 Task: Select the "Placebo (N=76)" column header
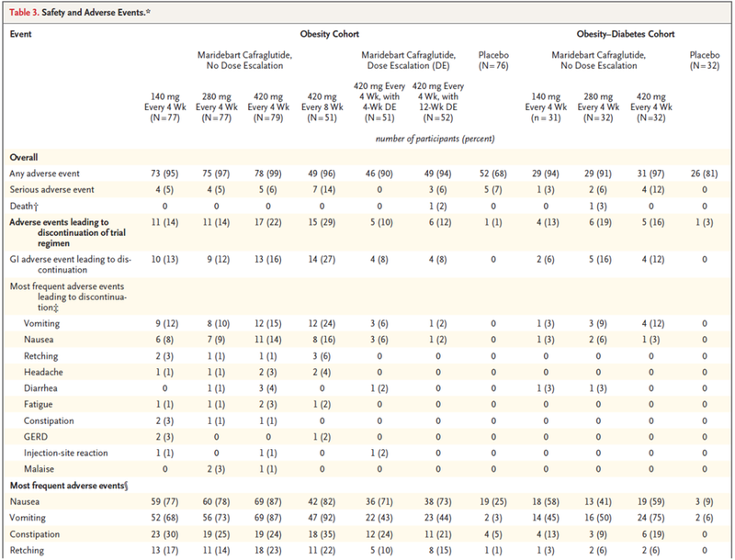pyautogui.click(x=494, y=61)
